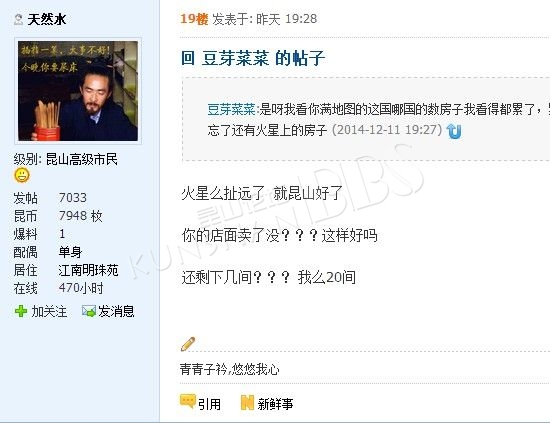The image size is (550, 423).
Task: Click the 7033 post count value
Action: pyautogui.click(x=73, y=198)
